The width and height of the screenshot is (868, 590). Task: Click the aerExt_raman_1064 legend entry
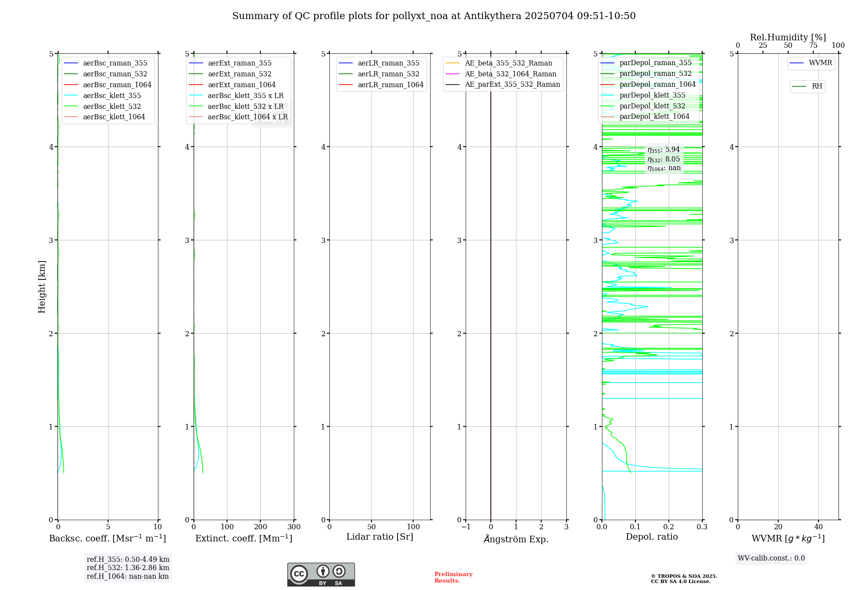tap(232, 85)
